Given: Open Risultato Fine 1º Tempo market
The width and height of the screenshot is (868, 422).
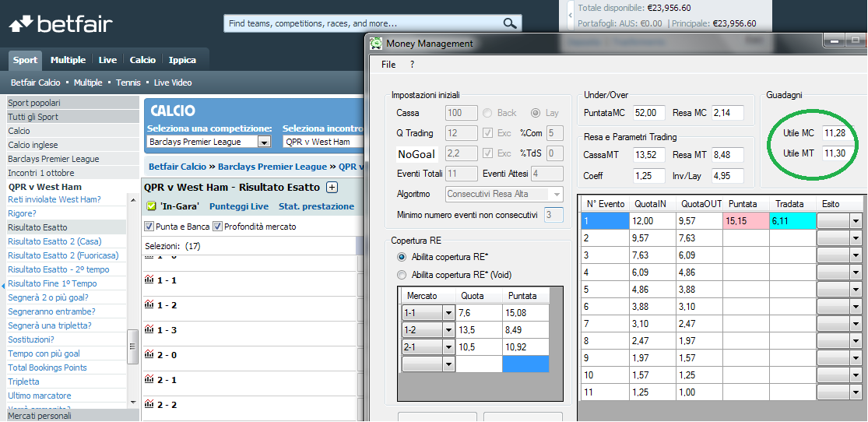Looking at the screenshot, I should tap(52, 283).
